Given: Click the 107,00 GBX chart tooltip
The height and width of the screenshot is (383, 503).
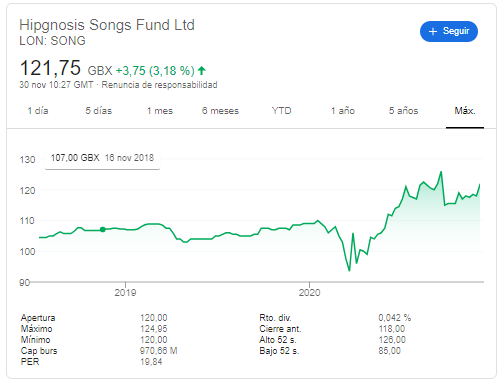Looking at the screenshot, I should tap(102, 158).
